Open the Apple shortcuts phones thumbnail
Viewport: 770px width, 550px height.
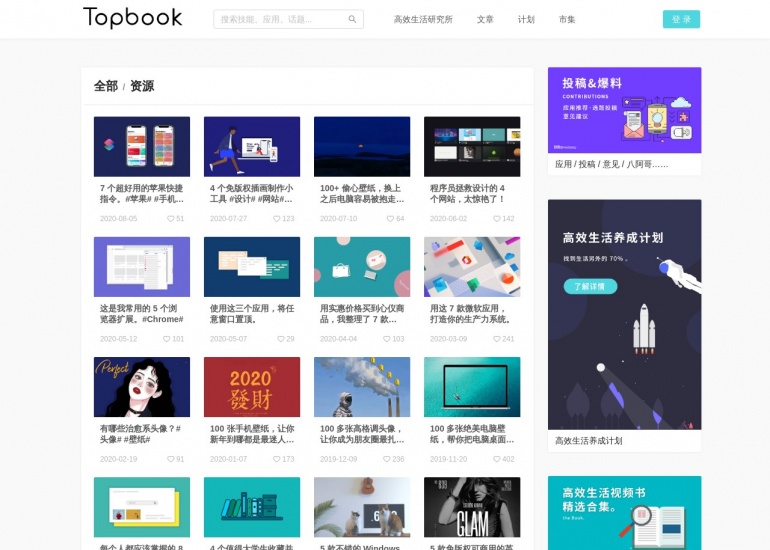coord(142,146)
